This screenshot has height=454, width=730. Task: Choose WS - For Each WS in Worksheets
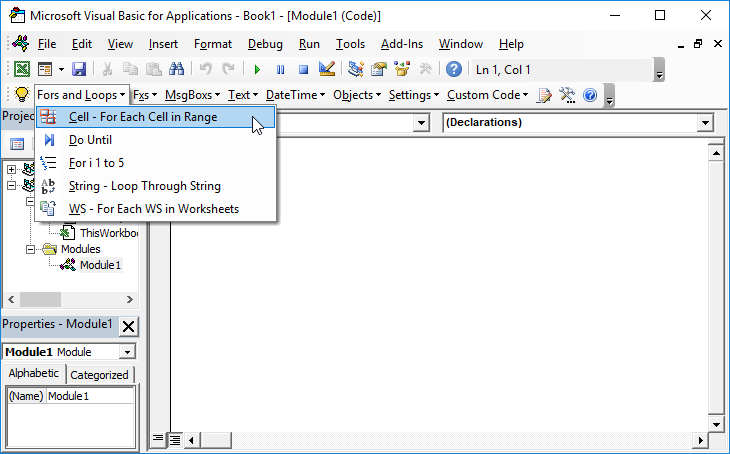156,209
